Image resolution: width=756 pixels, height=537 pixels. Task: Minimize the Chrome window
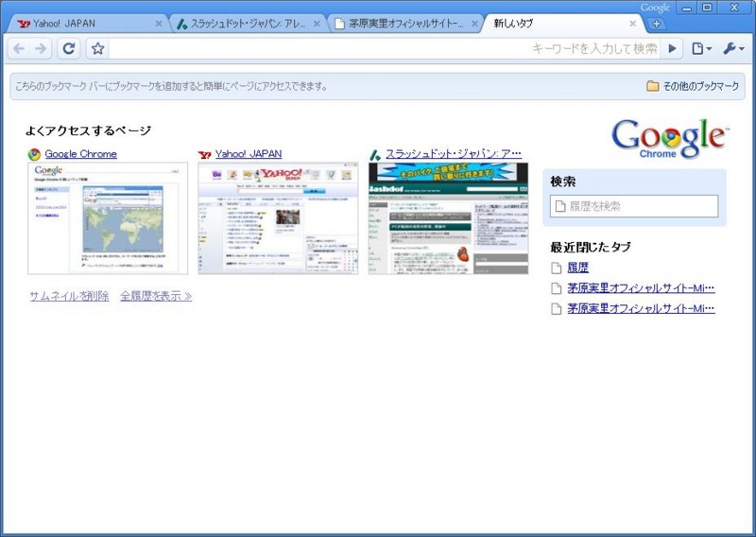[688, 8]
